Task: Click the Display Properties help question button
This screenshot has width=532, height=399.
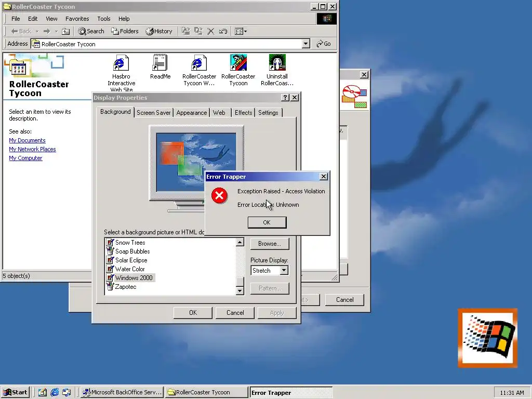Action: click(285, 98)
